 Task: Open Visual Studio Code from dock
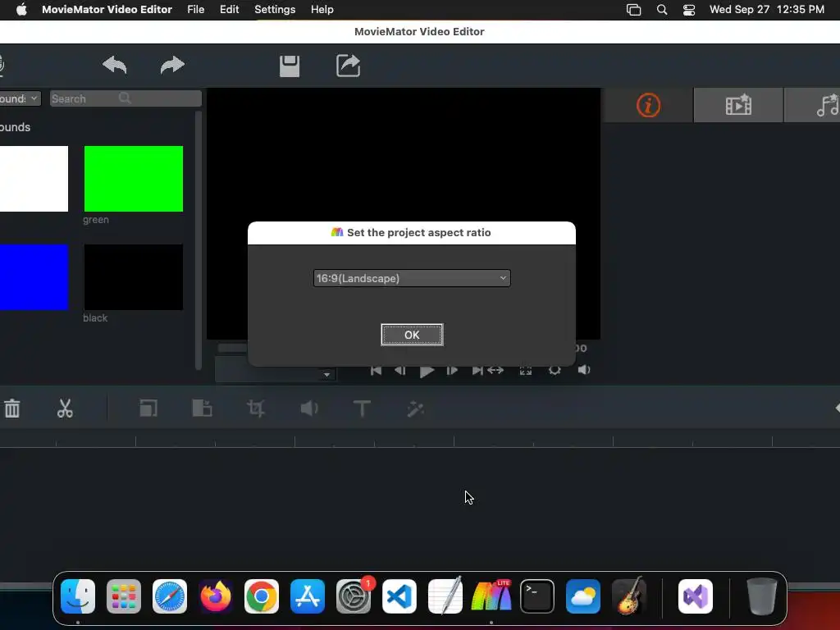pos(399,596)
